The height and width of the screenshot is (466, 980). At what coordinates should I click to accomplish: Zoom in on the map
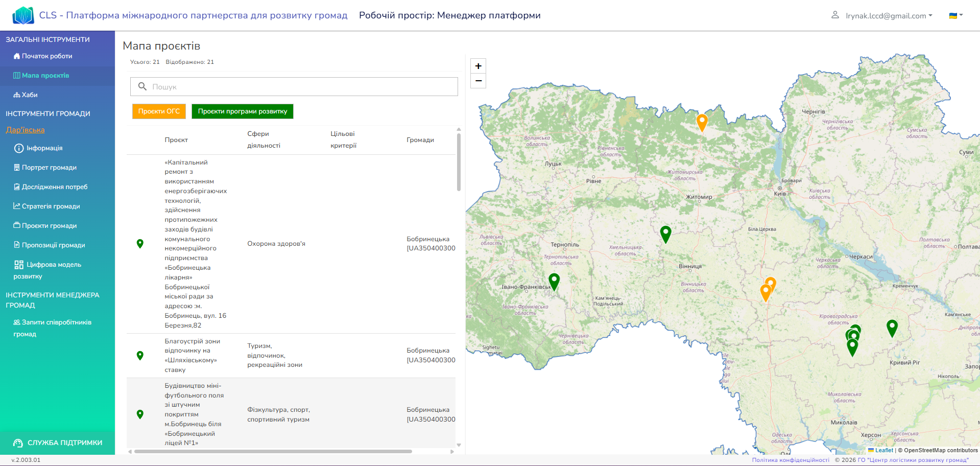pyautogui.click(x=478, y=66)
